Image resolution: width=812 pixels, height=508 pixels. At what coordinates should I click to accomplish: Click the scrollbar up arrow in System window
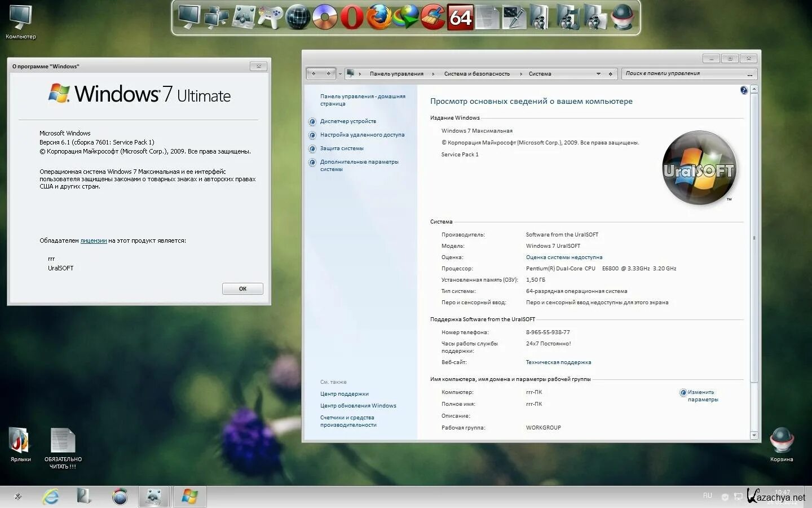click(x=754, y=90)
